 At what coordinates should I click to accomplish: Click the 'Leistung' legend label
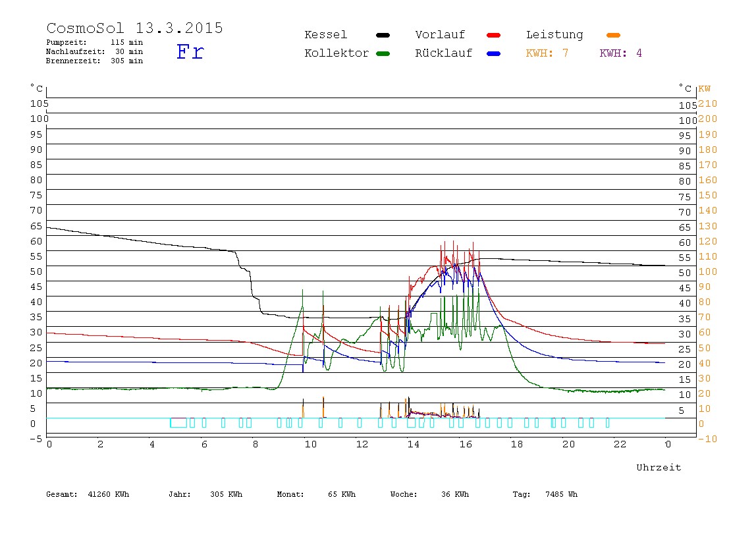click(x=554, y=35)
